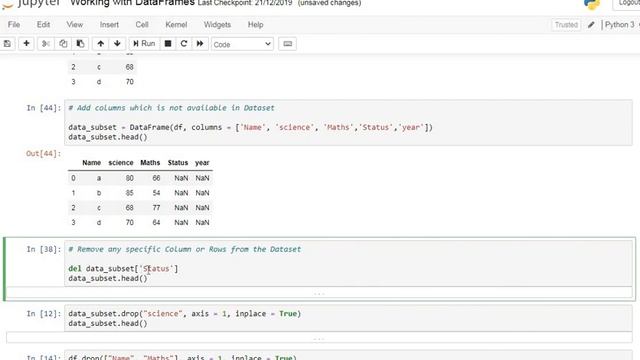
Task: Click the Maths column header in Out[44]
Action: [150, 162]
